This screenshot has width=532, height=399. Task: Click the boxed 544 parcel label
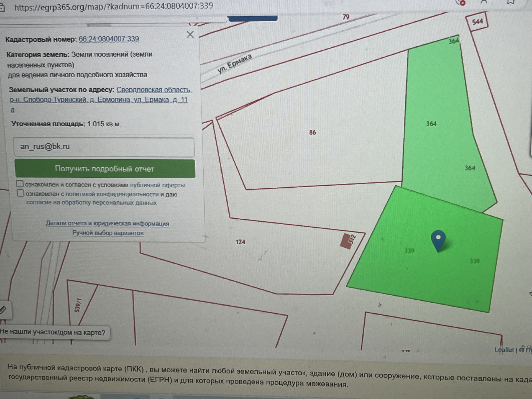[477, 22]
